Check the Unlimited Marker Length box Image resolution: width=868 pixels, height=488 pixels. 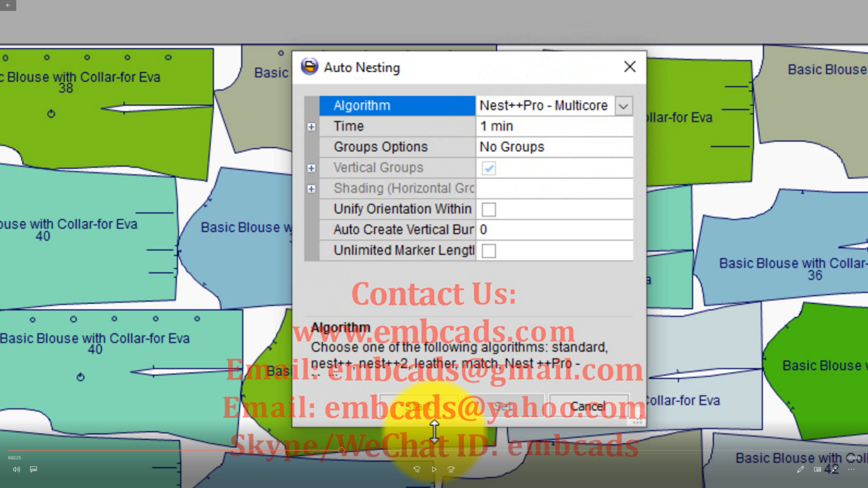click(x=489, y=251)
